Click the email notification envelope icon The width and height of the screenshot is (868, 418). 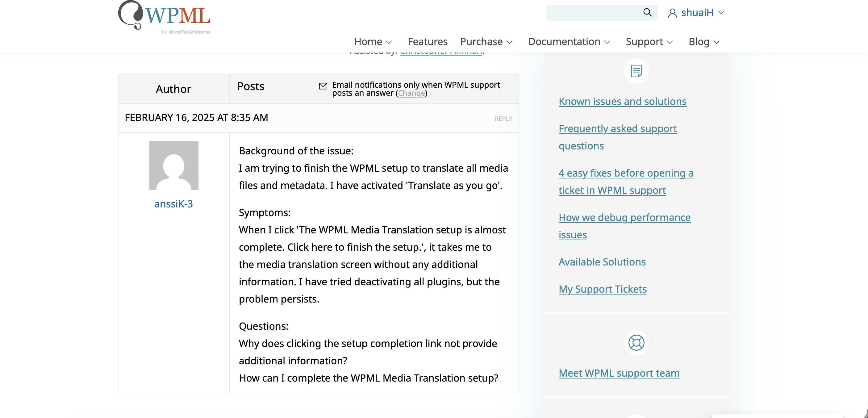point(323,86)
